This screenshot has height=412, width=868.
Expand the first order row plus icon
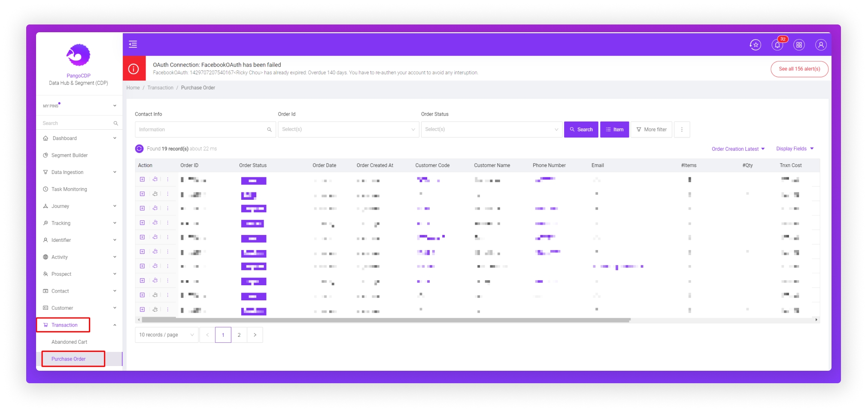[x=142, y=179]
